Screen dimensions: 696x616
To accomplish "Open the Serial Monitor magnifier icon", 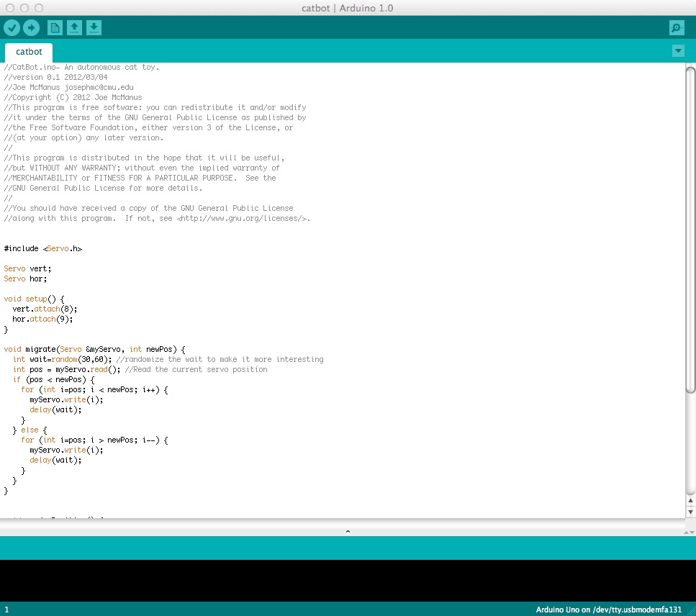I will 677,28.
